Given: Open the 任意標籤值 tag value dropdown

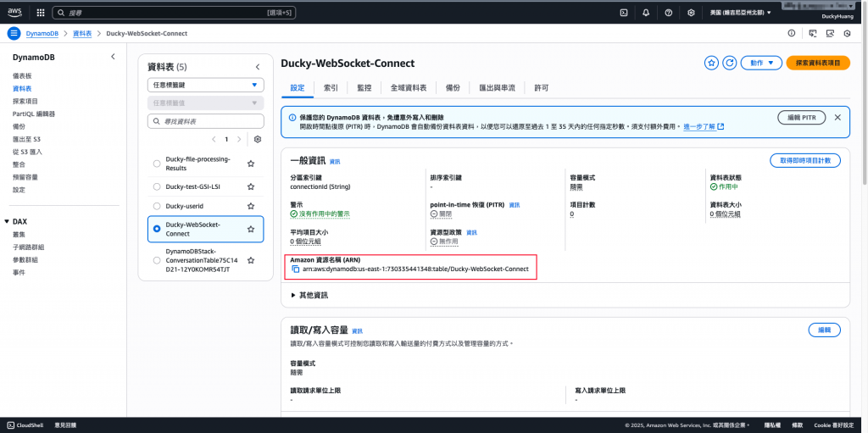Looking at the screenshot, I should pyautogui.click(x=206, y=103).
